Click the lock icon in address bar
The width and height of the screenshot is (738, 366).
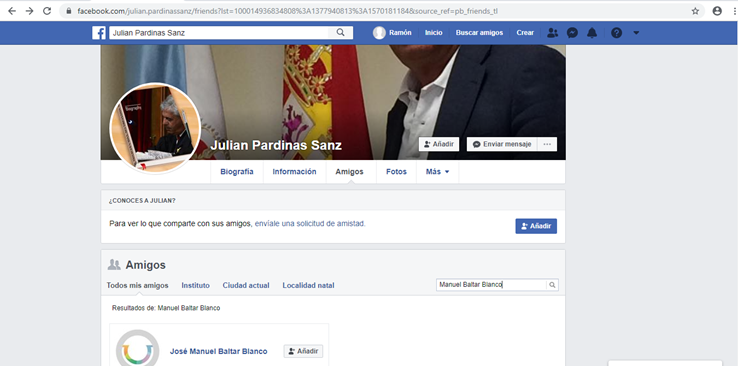69,11
